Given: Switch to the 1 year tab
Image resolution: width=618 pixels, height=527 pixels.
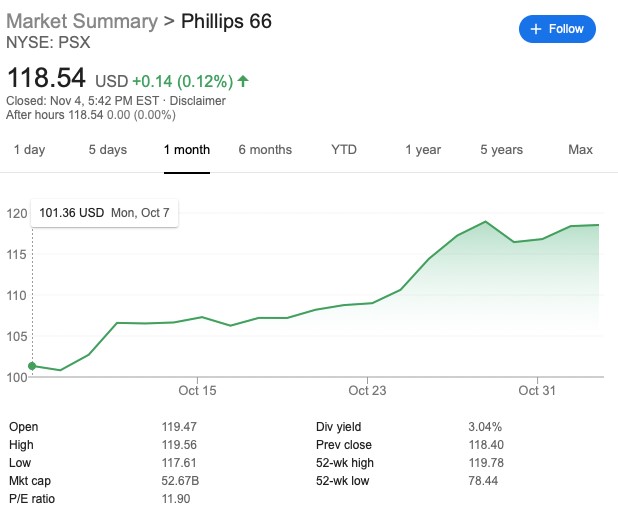Looking at the screenshot, I should [x=423, y=150].
